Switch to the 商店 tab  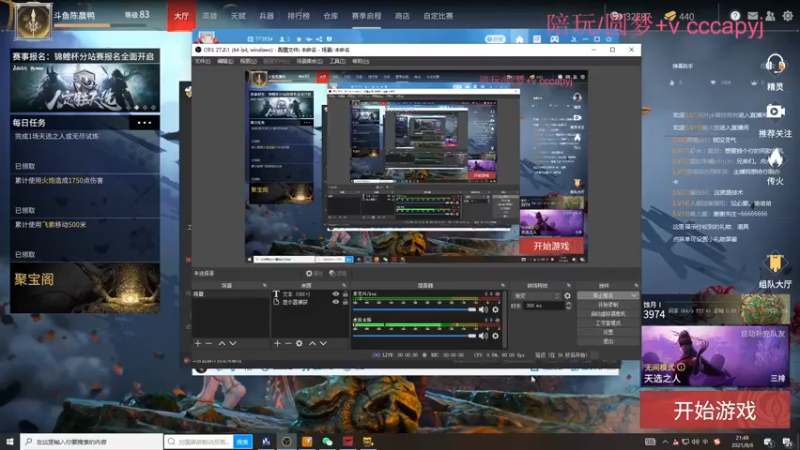pyautogui.click(x=402, y=16)
